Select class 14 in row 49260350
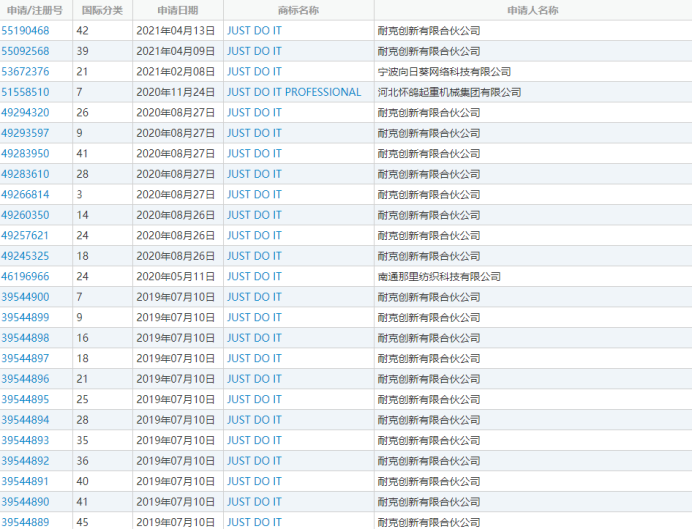Screen dimensions: 692x529 (x=83, y=215)
